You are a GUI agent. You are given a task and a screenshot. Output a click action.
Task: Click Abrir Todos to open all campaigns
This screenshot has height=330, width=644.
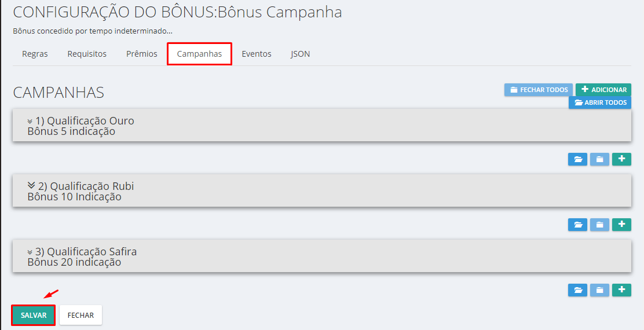pos(600,102)
